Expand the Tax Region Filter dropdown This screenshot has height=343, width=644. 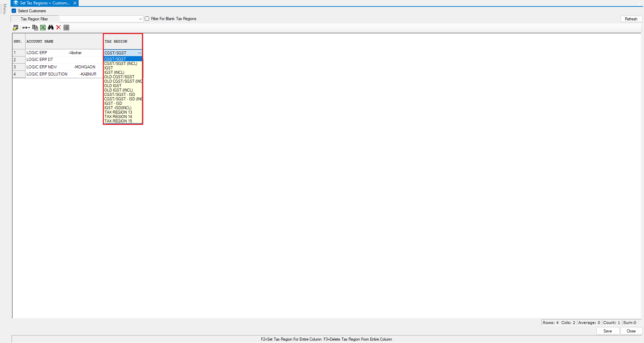(140, 19)
